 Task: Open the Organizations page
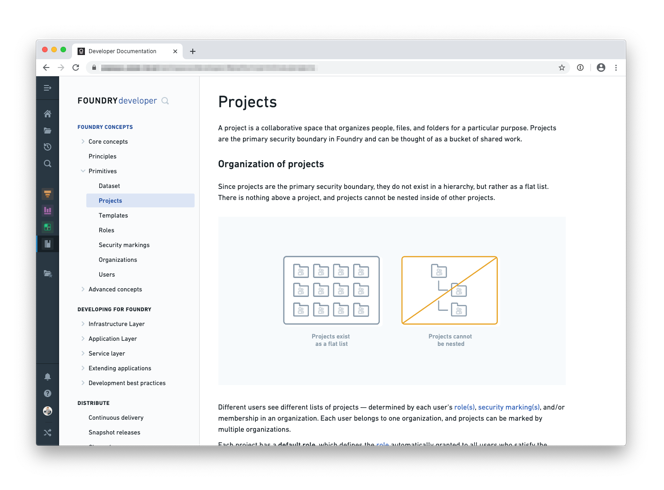(x=118, y=260)
